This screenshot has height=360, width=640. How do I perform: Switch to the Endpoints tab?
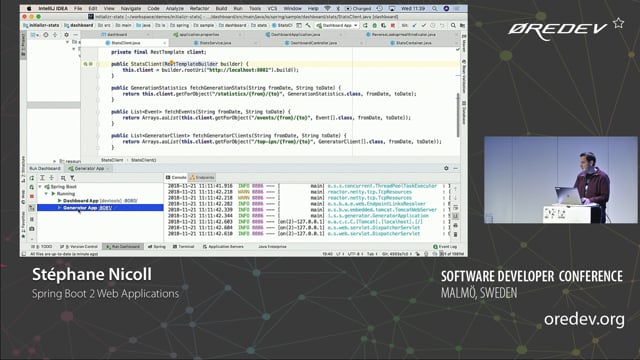[x=202, y=178]
